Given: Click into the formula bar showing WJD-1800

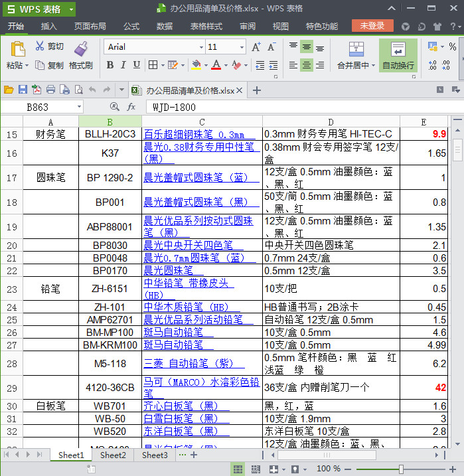Looking at the screenshot, I should click(x=303, y=107).
